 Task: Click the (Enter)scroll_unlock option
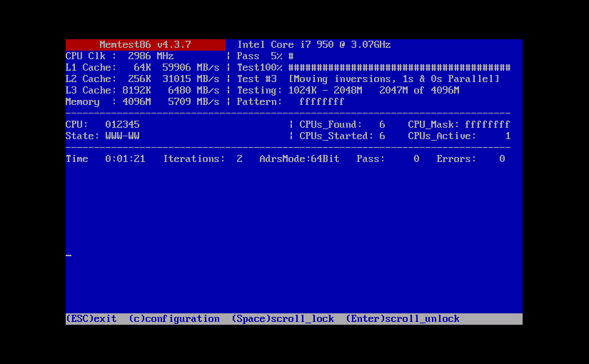[x=403, y=319]
